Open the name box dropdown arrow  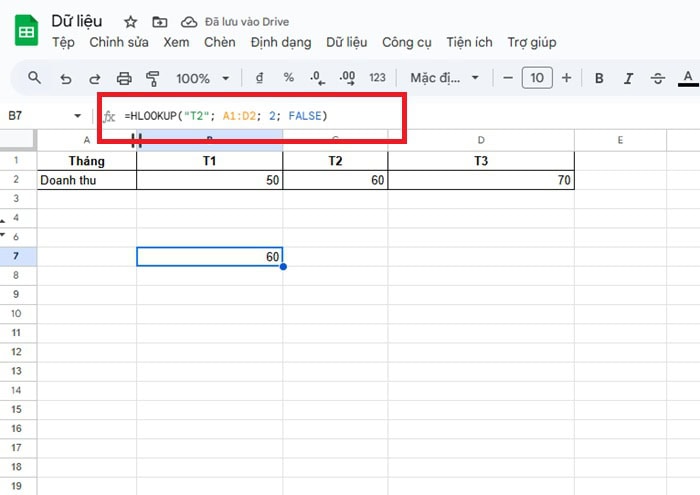pos(77,116)
